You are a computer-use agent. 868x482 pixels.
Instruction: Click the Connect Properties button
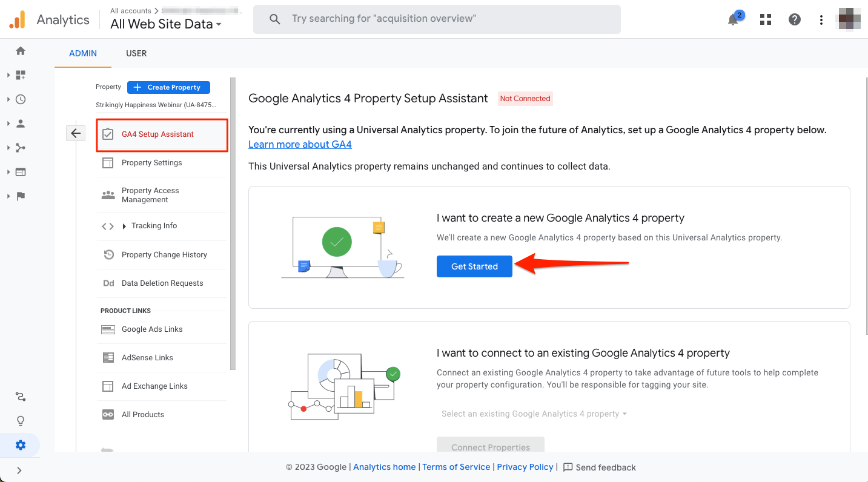click(491, 446)
